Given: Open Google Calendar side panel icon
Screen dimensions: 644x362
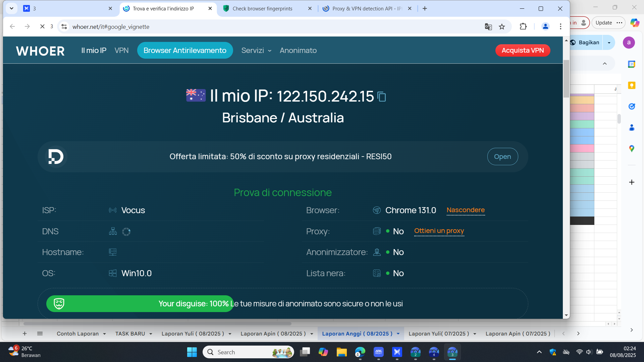Looking at the screenshot, I should pos(632,64).
